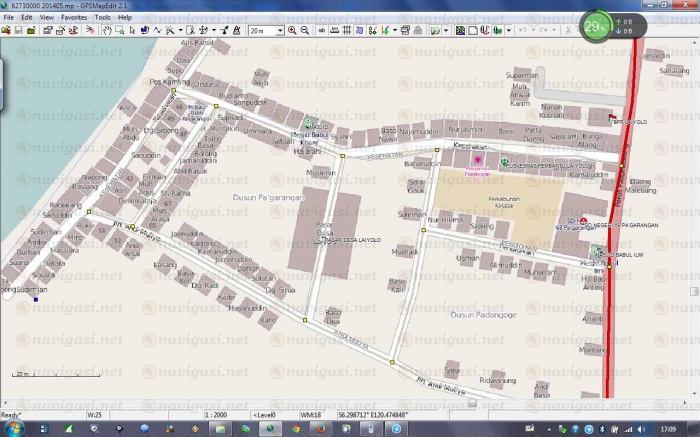Select the Create Polyline tool
Image resolution: width=700 pixels, height=437 pixels.
160,30
